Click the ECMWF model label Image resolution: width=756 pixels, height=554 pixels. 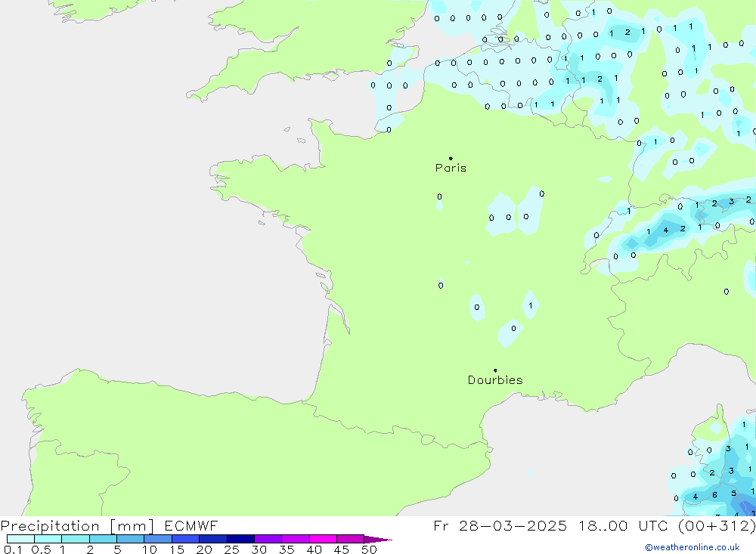click(191, 526)
